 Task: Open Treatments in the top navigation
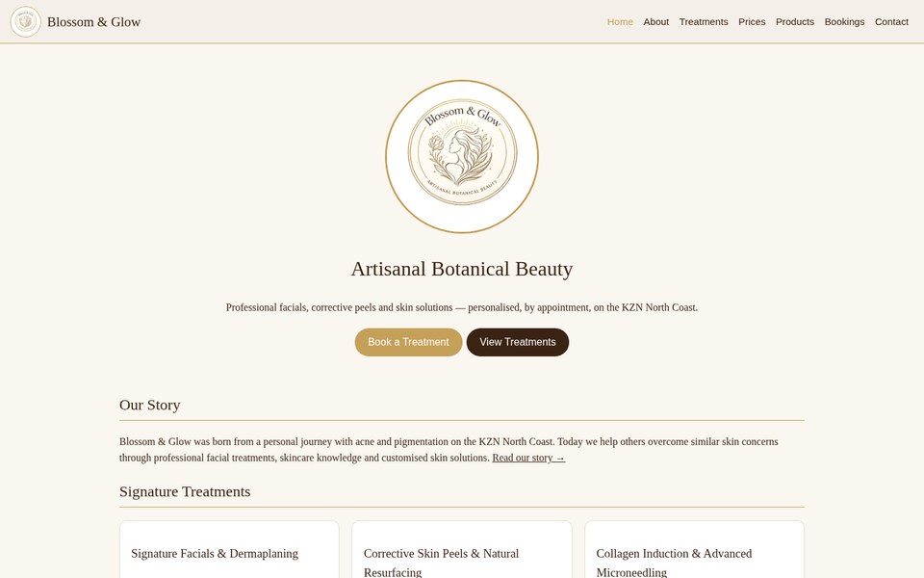(704, 22)
